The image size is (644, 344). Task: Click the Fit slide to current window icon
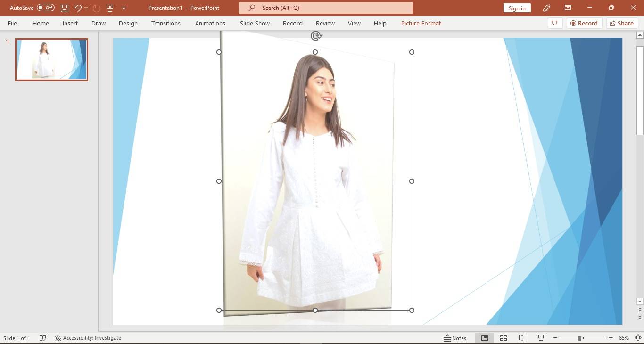coord(638,338)
